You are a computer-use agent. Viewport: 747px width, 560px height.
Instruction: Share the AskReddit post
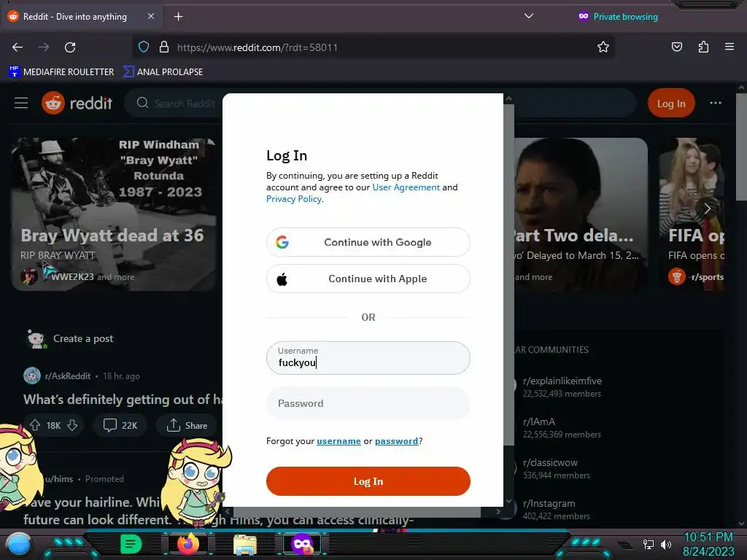[187, 425]
